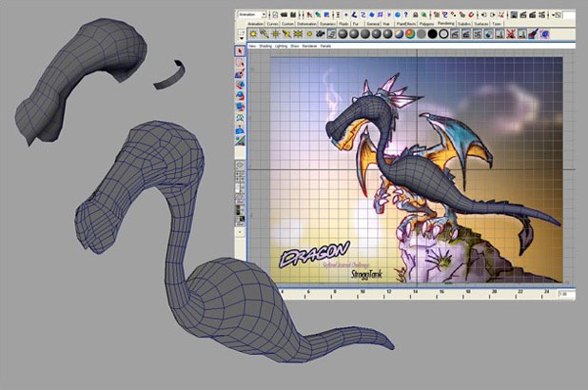Create a point light from shelf
The image size is (588, 390).
pos(276,34)
